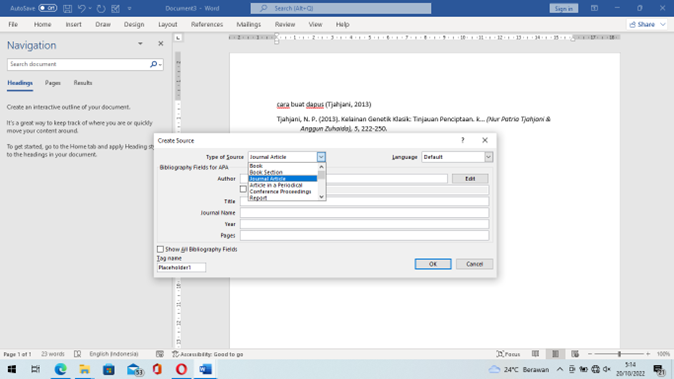This screenshot has width=674, height=379.
Task: Open the Windows Start menu
Action: point(12,369)
